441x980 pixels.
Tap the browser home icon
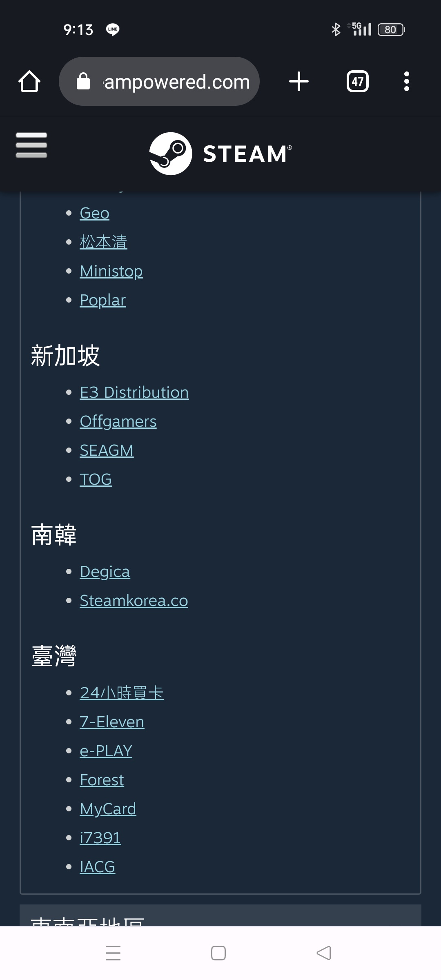(x=29, y=81)
